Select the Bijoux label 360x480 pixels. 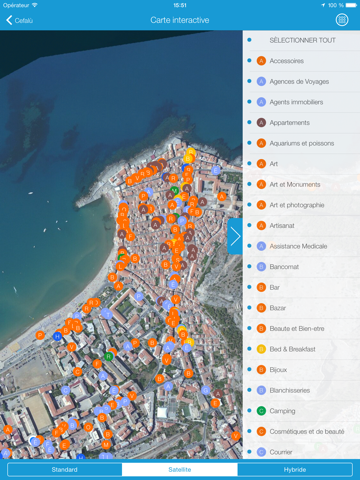(278, 370)
